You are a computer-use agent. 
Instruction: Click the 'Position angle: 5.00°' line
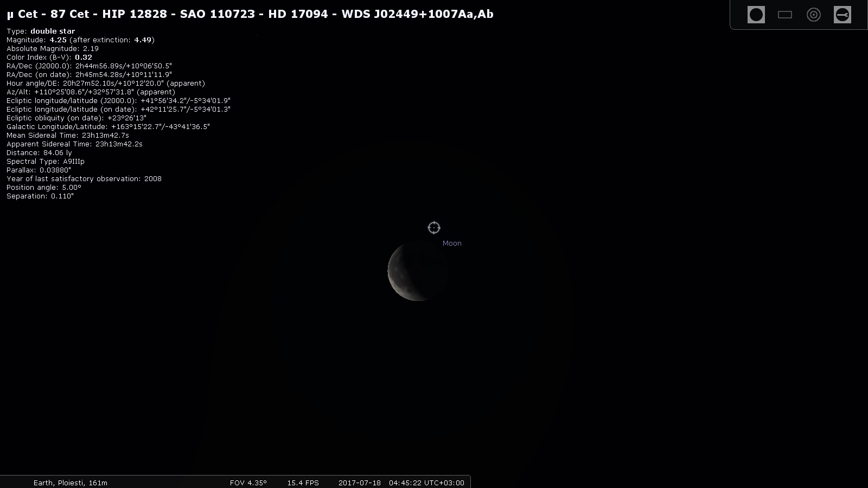click(x=44, y=188)
